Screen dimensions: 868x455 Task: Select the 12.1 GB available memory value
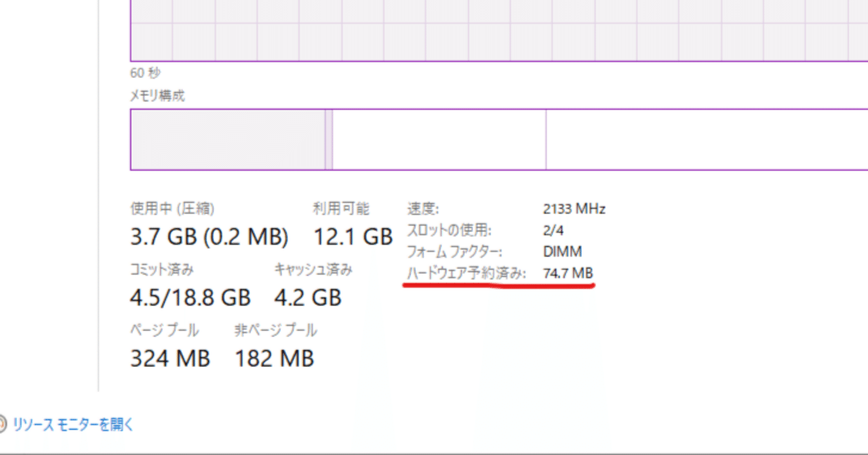tap(353, 236)
